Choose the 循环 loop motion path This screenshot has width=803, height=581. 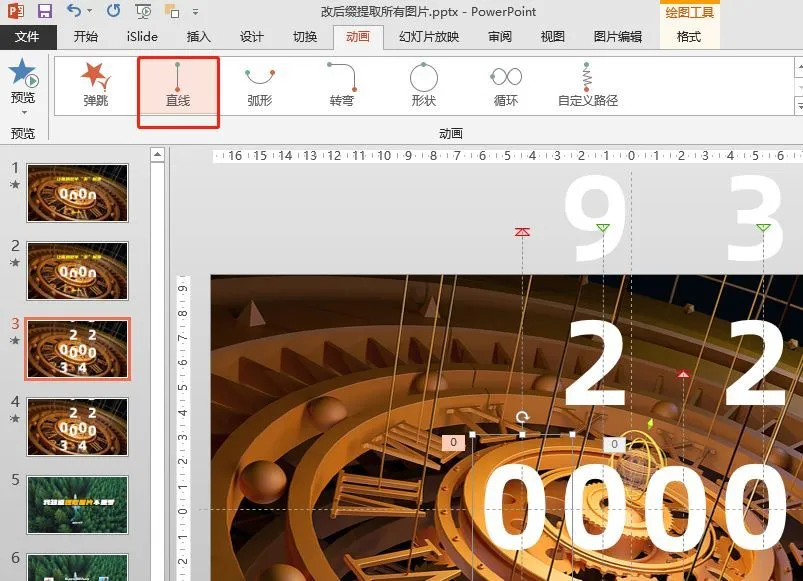(x=506, y=84)
